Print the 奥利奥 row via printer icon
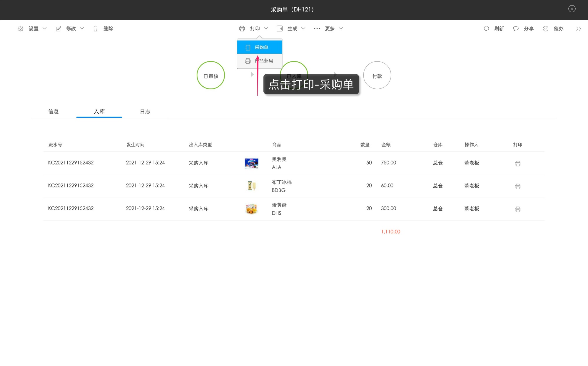The height and width of the screenshot is (366, 588). click(518, 163)
